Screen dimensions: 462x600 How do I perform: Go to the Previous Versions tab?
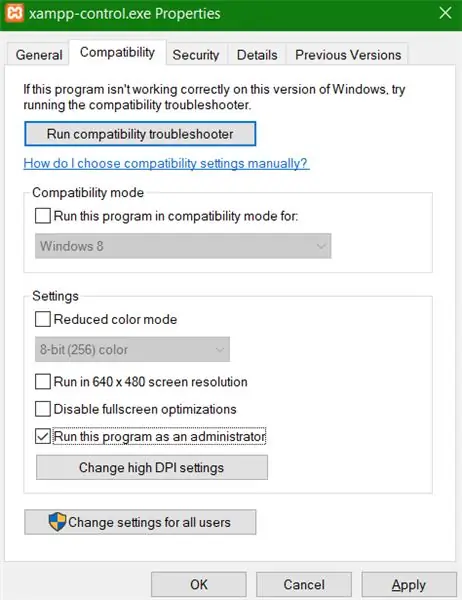[x=348, y=54]
